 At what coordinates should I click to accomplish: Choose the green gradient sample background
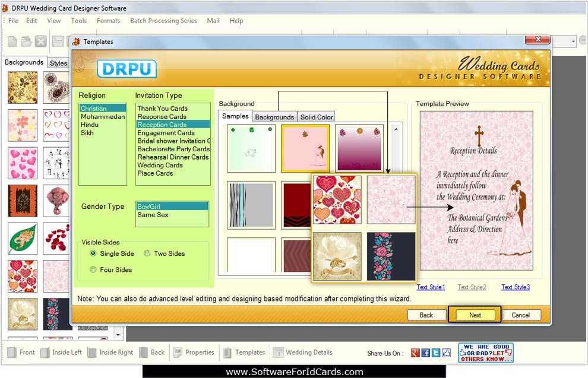(x=251, y=148)
